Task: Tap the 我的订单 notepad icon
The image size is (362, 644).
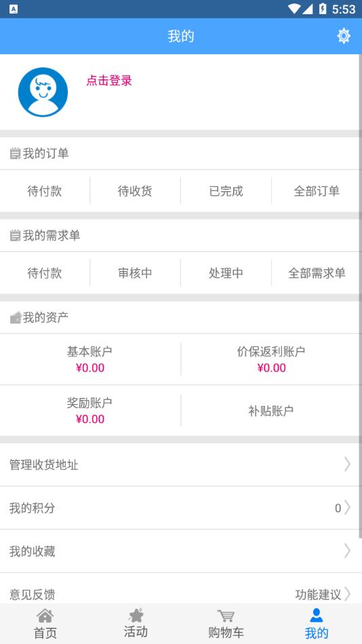Action: pyautogui.click(x=15, y=154)
